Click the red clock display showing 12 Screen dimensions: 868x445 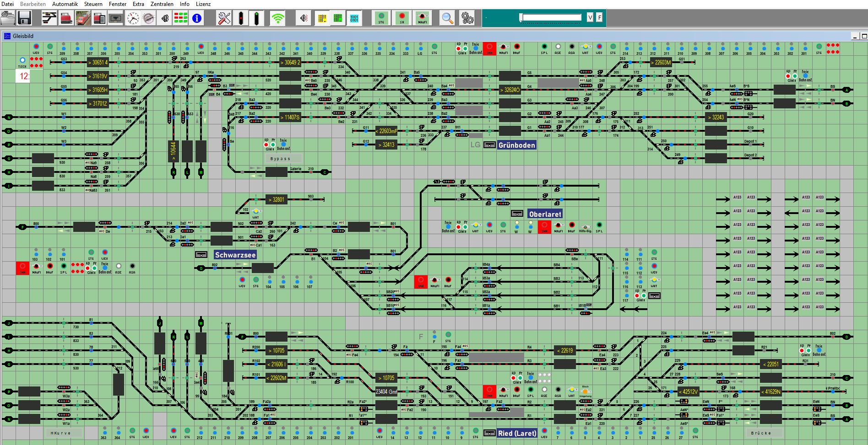click(23, 76)
